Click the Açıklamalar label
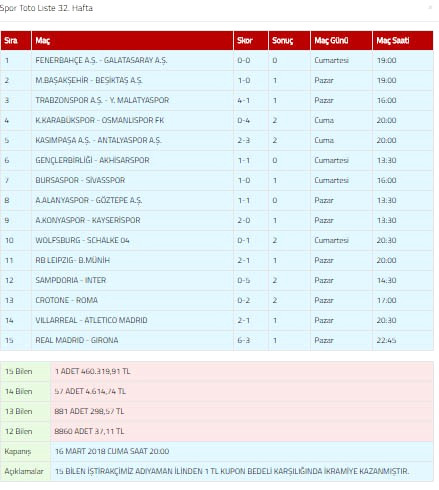Image resolution: width=439 pixels, height=490 pixels. 24,471
